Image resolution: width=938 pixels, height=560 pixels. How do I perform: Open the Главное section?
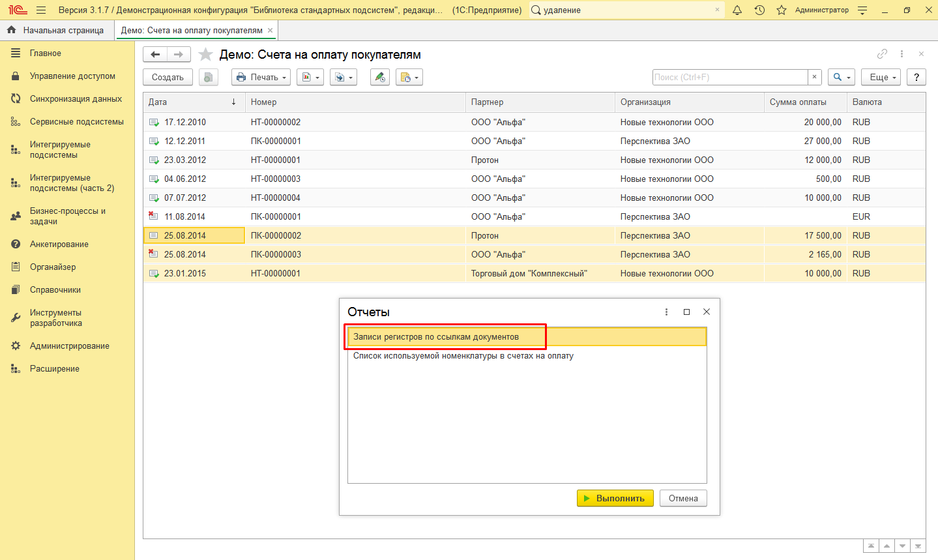point(46,53)
